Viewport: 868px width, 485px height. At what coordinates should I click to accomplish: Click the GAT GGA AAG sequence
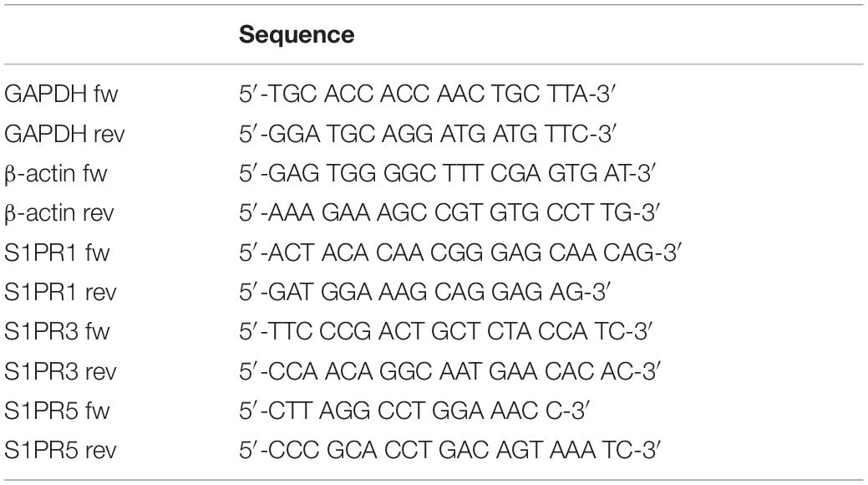(x=424, y=292)
